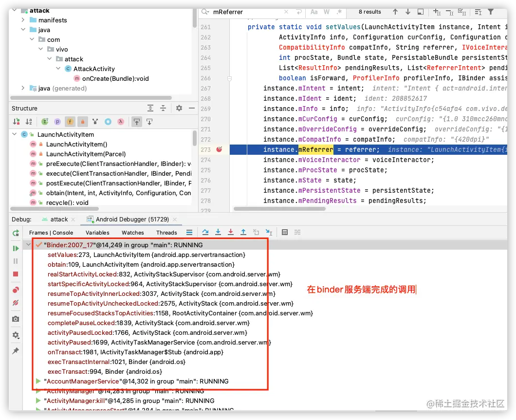Toggle Sort Alphabetically in Structure
This screenshot has height=420, width=516.
coord(29,122)
